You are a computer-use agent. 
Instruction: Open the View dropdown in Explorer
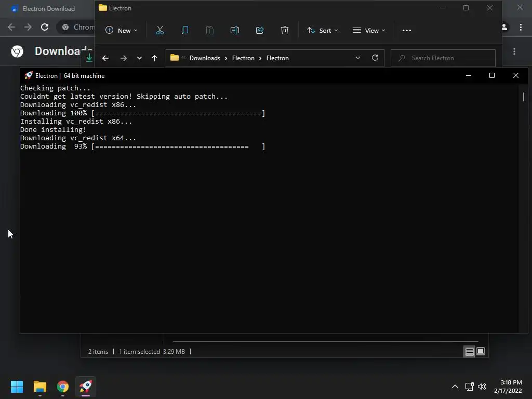click(369, 30)
